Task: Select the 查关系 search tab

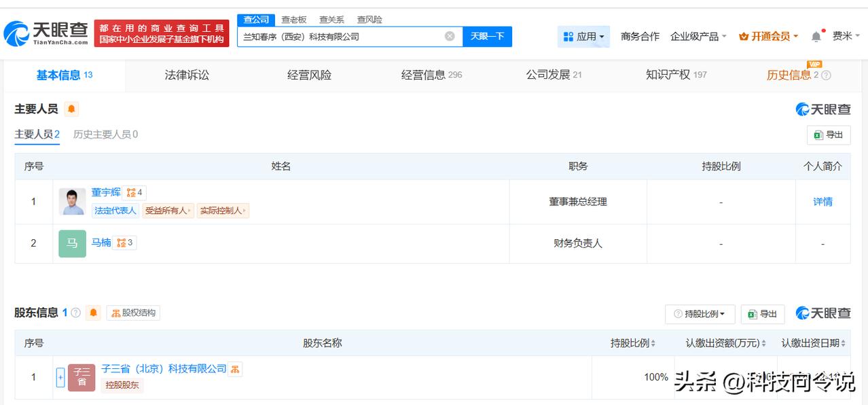Action: [331, 20]
